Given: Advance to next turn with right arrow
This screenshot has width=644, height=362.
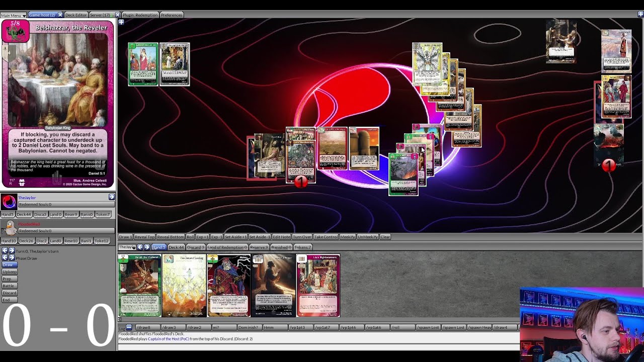Looking at the screenshot, I should [x=12, y=251].
